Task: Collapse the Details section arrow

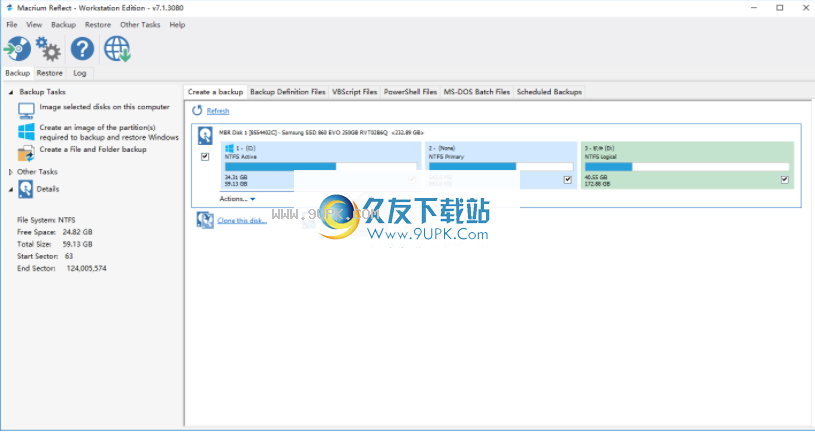Action: point(10,189)
